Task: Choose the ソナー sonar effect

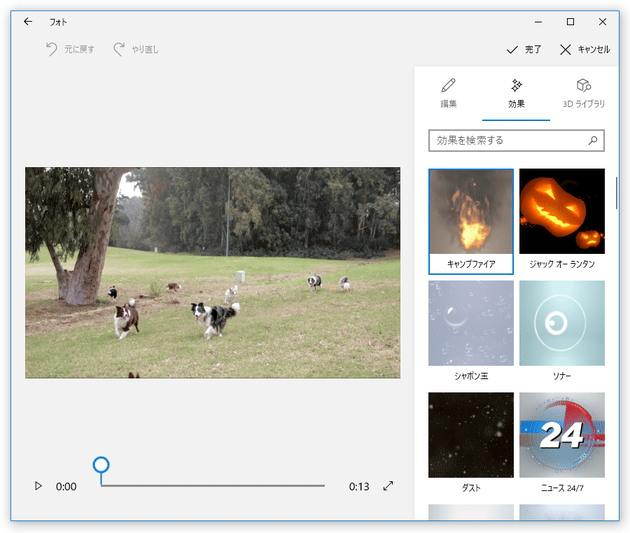Action: click(562, 323)
